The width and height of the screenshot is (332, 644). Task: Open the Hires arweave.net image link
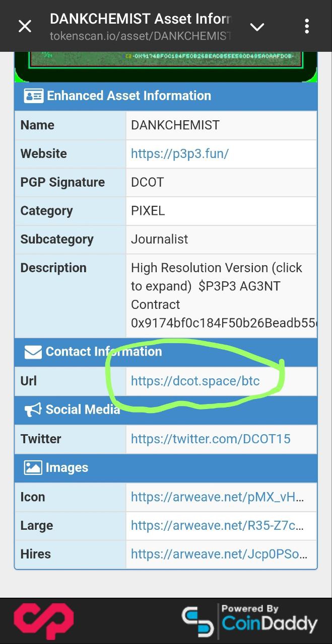(x=219, y=554)
